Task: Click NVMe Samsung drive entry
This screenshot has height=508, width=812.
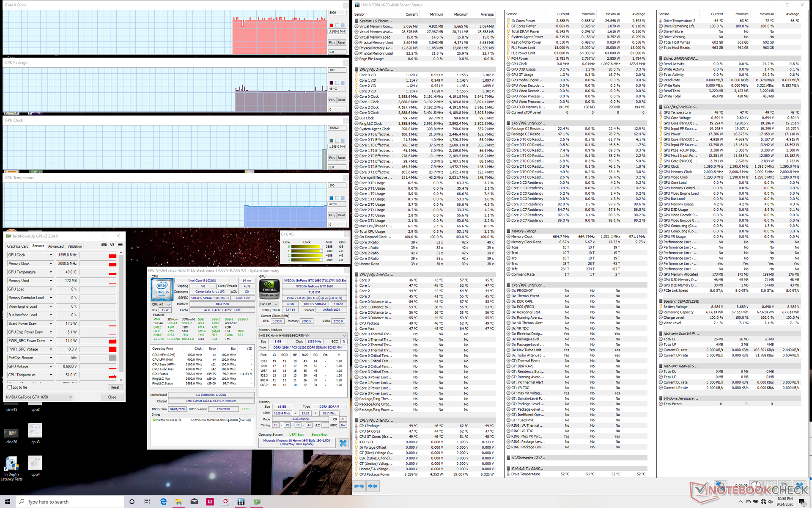Action: point(202,420)
